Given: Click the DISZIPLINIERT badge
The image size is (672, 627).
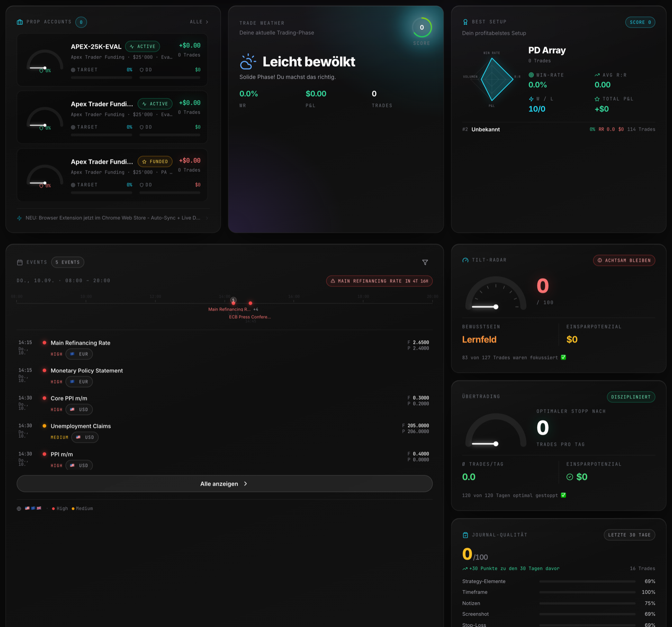Looking at the screenshot, I should tap(631, 397).
